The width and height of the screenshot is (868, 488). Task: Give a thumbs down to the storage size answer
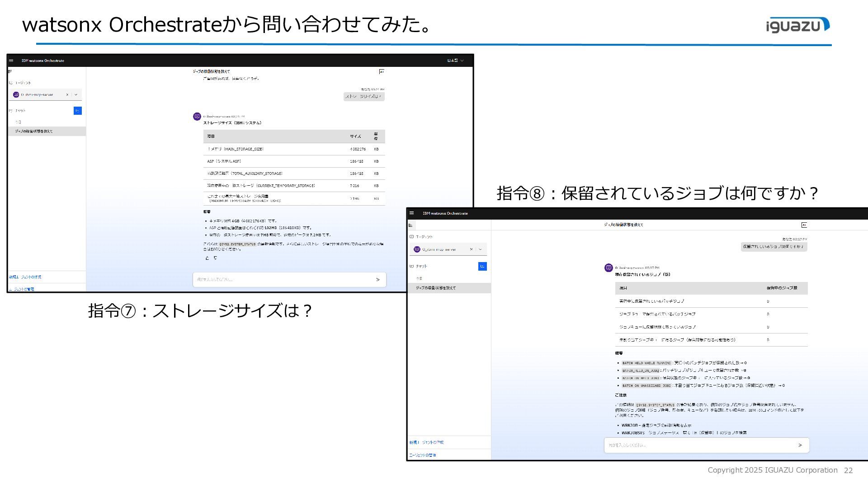click(215, 258)
